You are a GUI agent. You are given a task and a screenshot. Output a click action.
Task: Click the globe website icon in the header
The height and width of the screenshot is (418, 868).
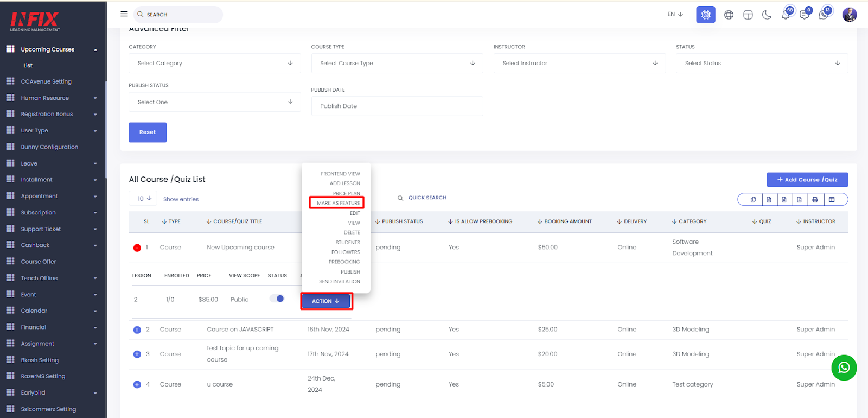[x=729, y=15]
